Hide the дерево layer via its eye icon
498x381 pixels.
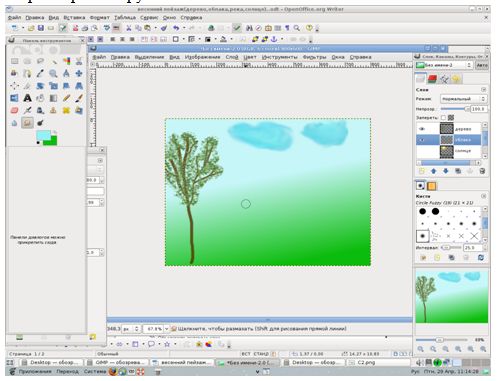coord(422,129)
